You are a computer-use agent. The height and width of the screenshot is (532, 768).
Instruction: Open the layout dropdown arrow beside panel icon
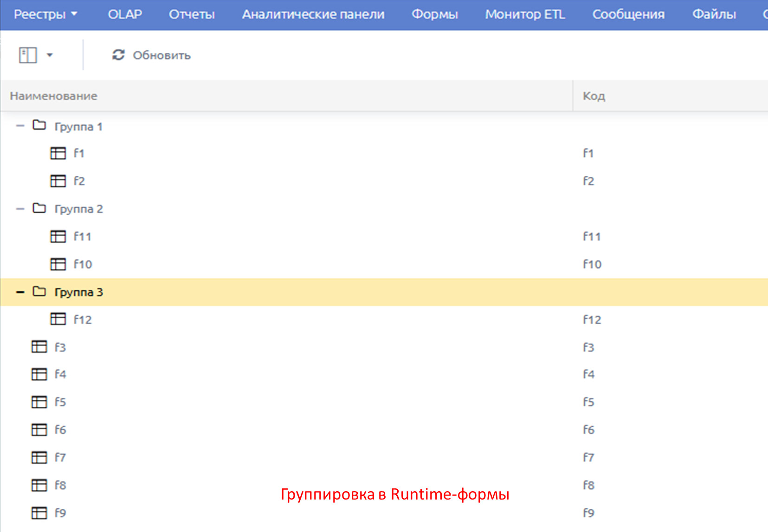tap(50, 55)
